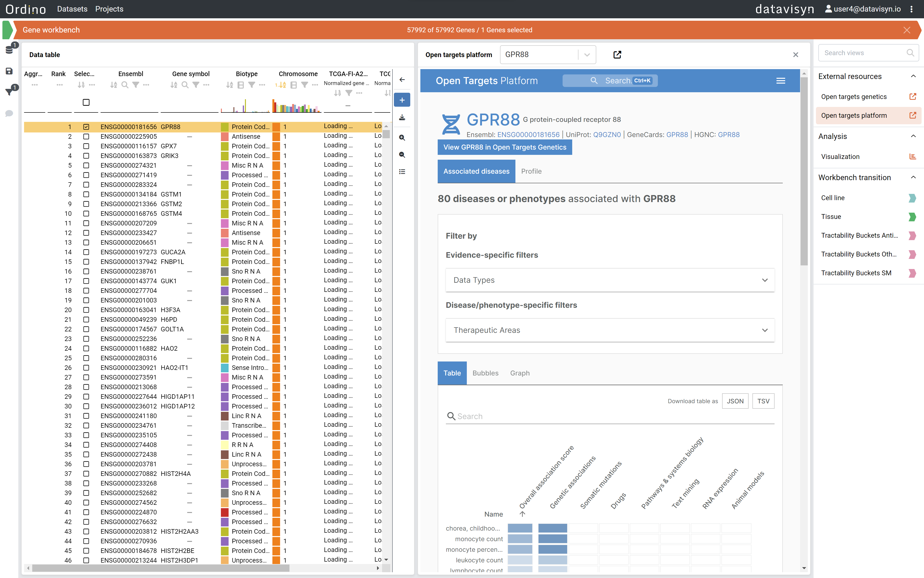Download table as TSV
The image size is (924, 578).
[x=763, y=401]
